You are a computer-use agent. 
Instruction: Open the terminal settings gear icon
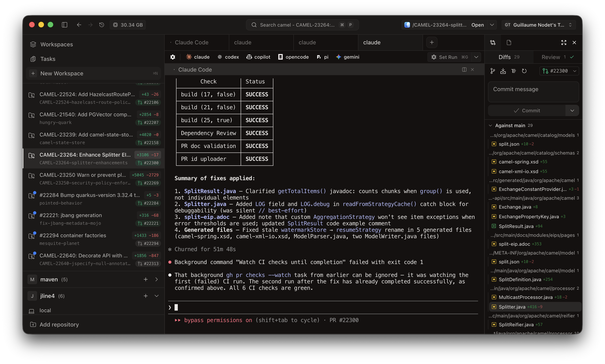point(173,57)
